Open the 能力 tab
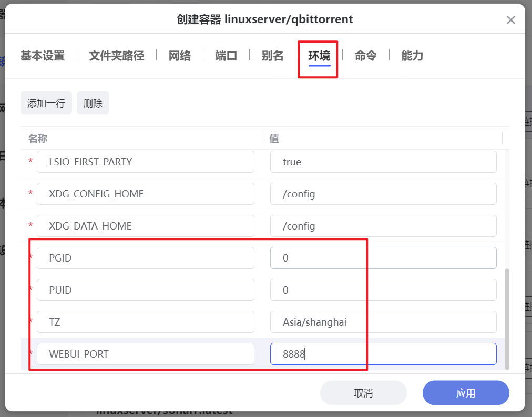 [x=412, y=56]
